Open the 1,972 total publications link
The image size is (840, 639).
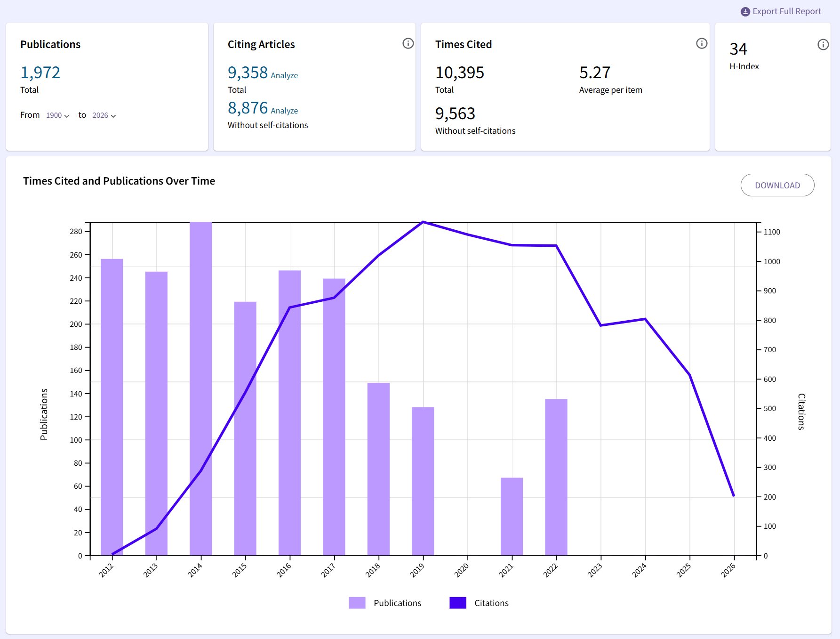pos(40,73)
